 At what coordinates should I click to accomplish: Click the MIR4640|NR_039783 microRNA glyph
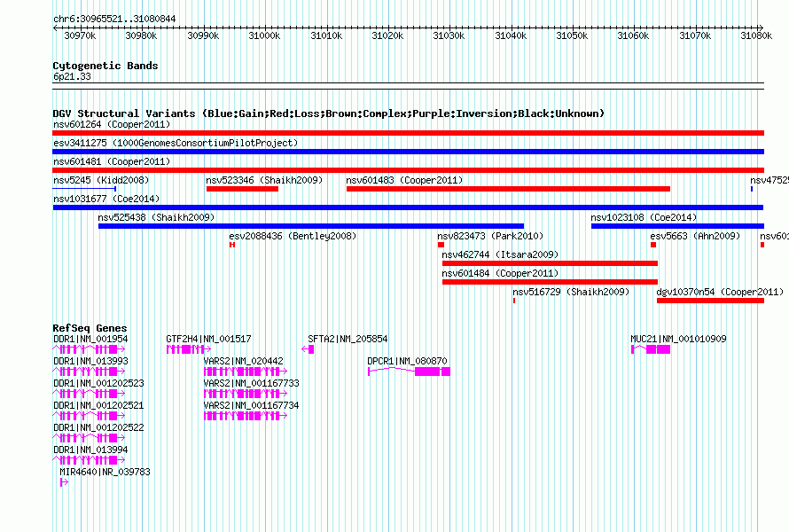point(64,482)
